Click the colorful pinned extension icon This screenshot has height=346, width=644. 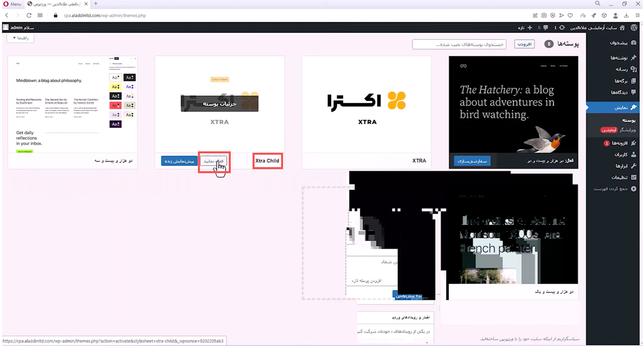[594, 15]
